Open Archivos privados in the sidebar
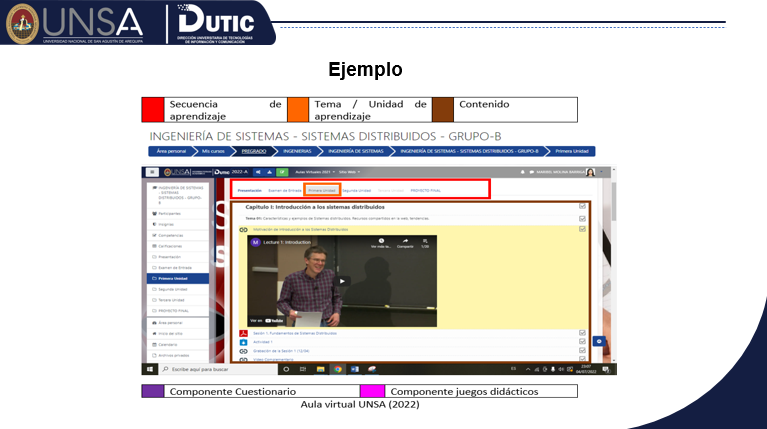This screenshot has height=429, width=767. 174,356
